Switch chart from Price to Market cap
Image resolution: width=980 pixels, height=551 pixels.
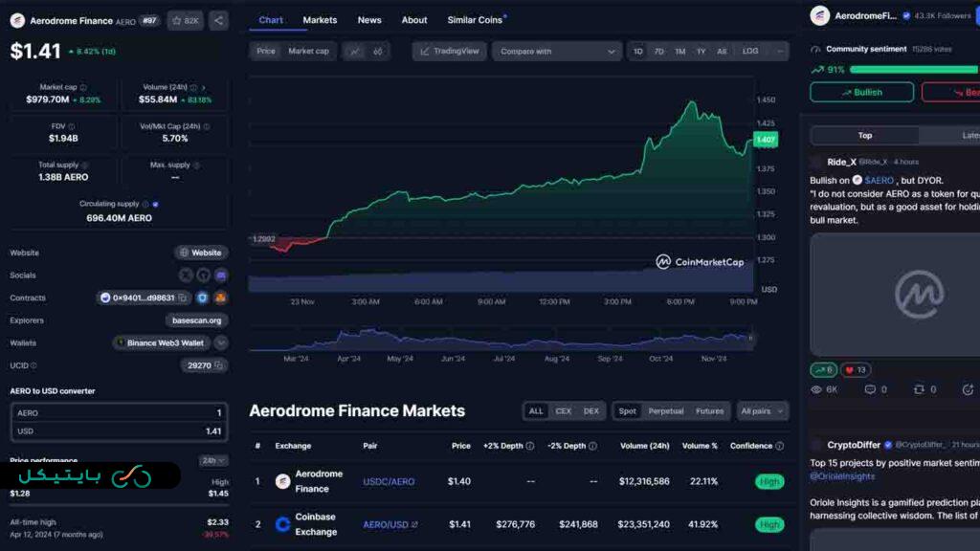pyautogui.click(x=308, y=51)
